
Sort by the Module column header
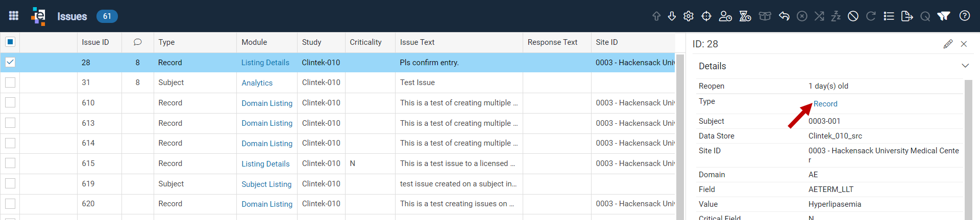tap(254, 42)
